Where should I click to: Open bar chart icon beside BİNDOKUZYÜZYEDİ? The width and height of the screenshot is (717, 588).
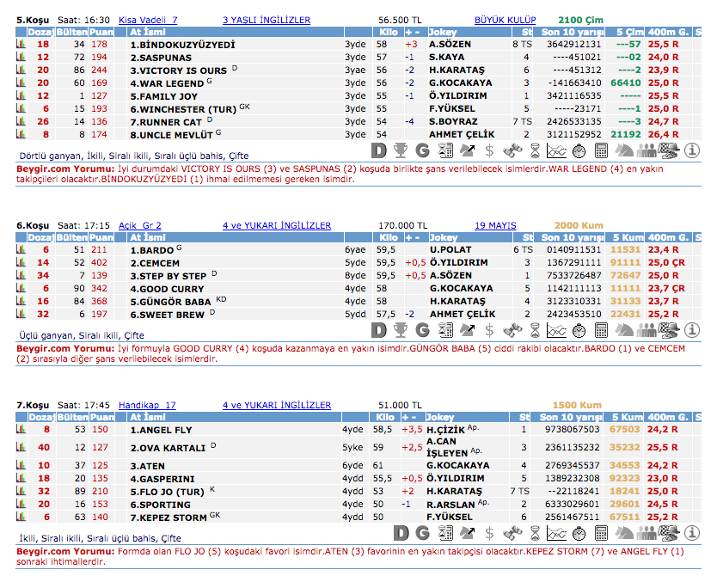21,44
